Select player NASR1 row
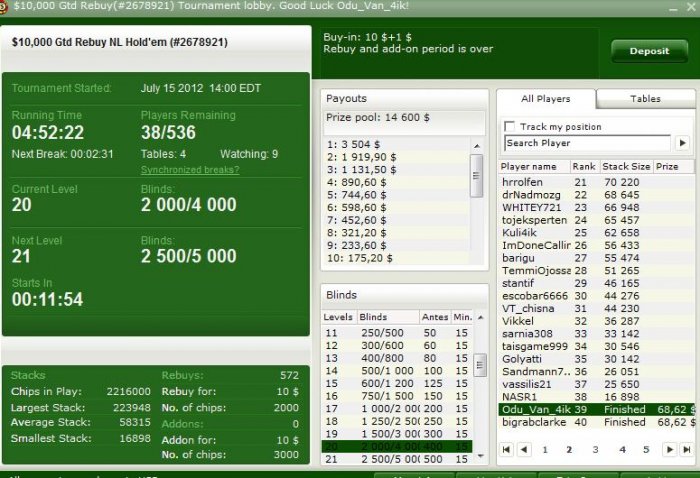The width and height of the screenshot is (700, 478). click(596, 397)
